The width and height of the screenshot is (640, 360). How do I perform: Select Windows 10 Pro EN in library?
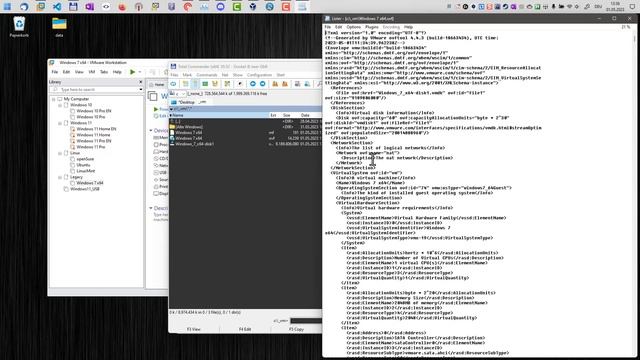click(93, 111)
